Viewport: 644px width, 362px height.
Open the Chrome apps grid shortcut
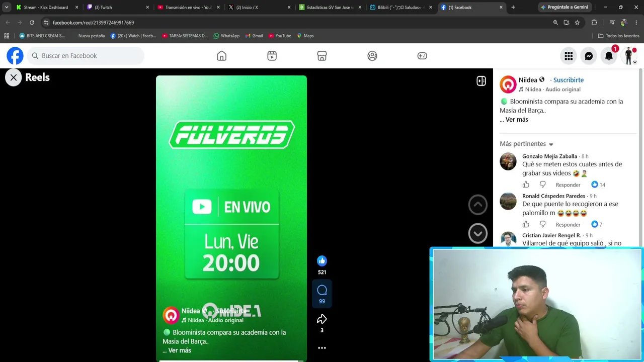point(7,36)
